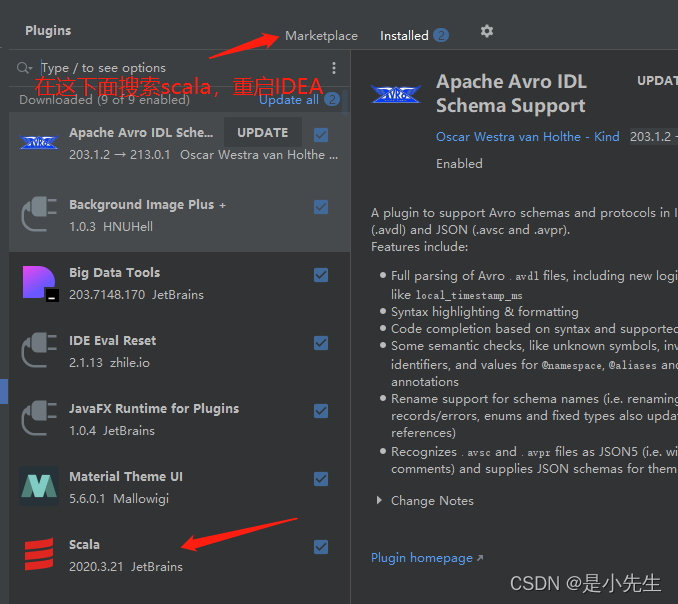
Task: Open the Oscar Westra van Holthe - Kind vendor link
Action: (x=528, y=137)
